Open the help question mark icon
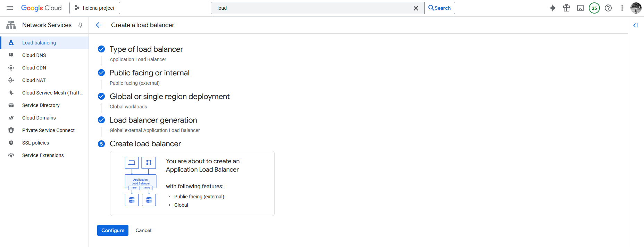The image size is (644, 247). click(608, 8)
